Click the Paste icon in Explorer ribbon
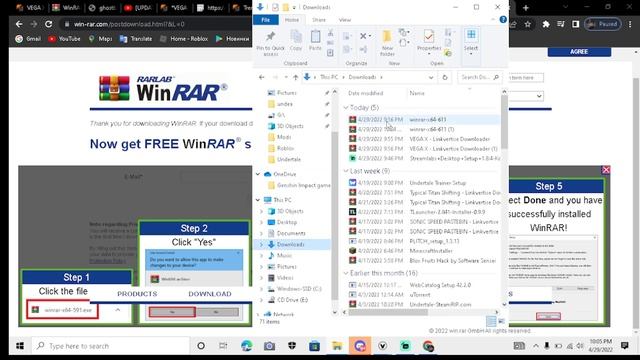The image size is (640, 360). [x=315, y=40]
